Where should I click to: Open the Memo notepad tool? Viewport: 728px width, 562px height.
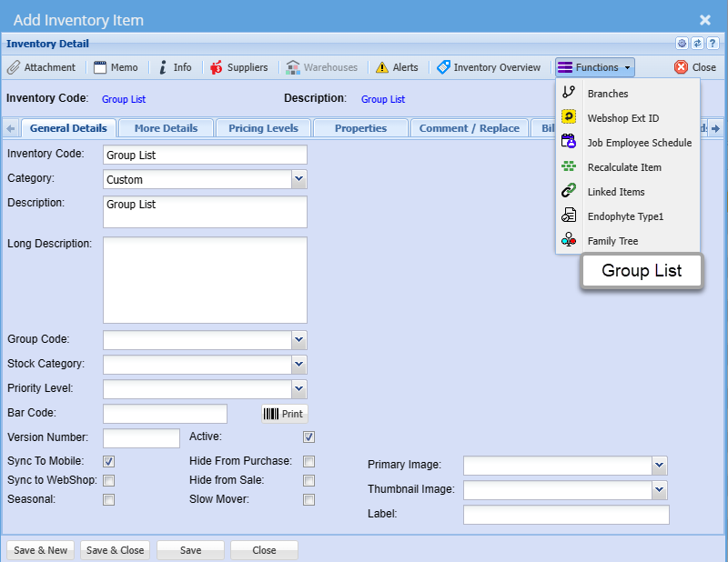(x=116, y=67)
